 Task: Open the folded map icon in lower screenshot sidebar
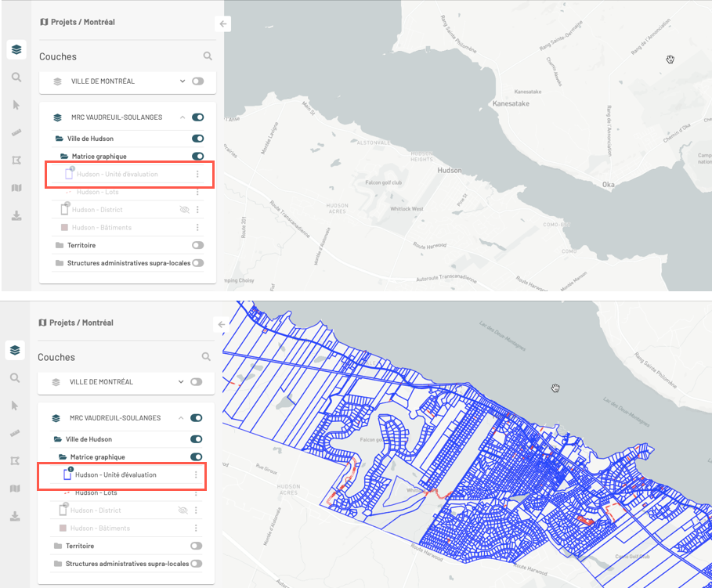[15, 489]
